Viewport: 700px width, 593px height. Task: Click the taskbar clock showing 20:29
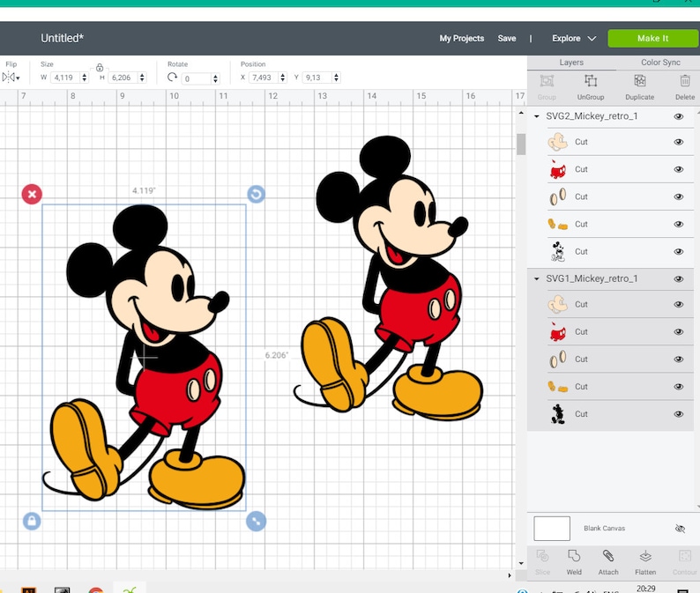click(x=645, y=589)
